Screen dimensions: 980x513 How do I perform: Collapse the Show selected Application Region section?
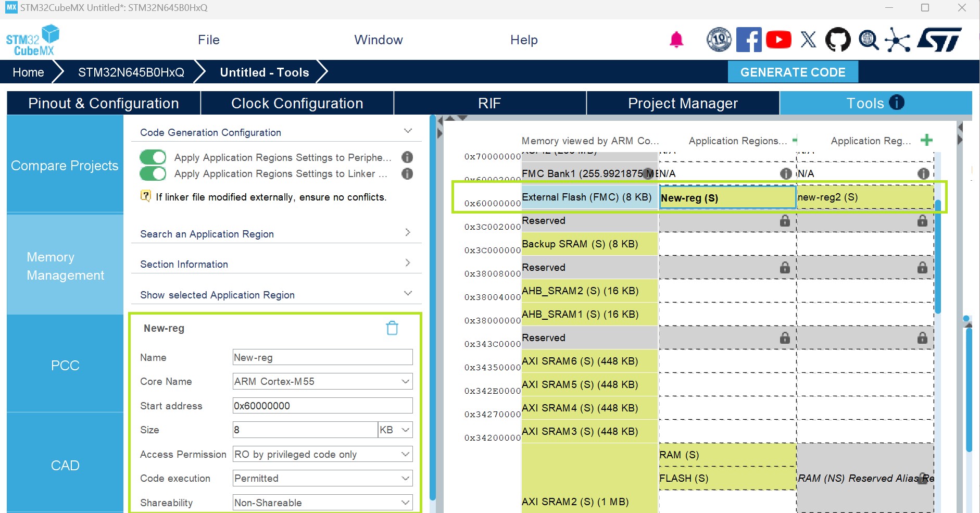pyautogui.click(x=408, y=293)
